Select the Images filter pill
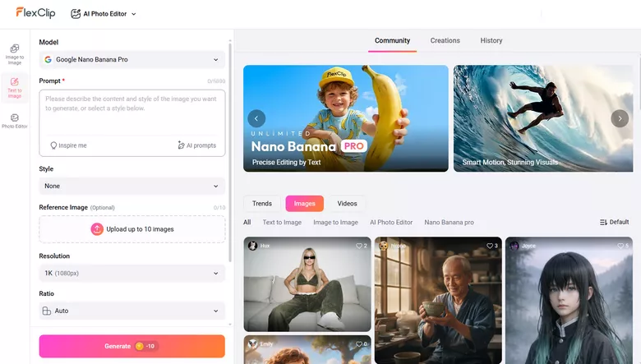The height and width of the screenshot is (364, 641). [x=304, y=204]
